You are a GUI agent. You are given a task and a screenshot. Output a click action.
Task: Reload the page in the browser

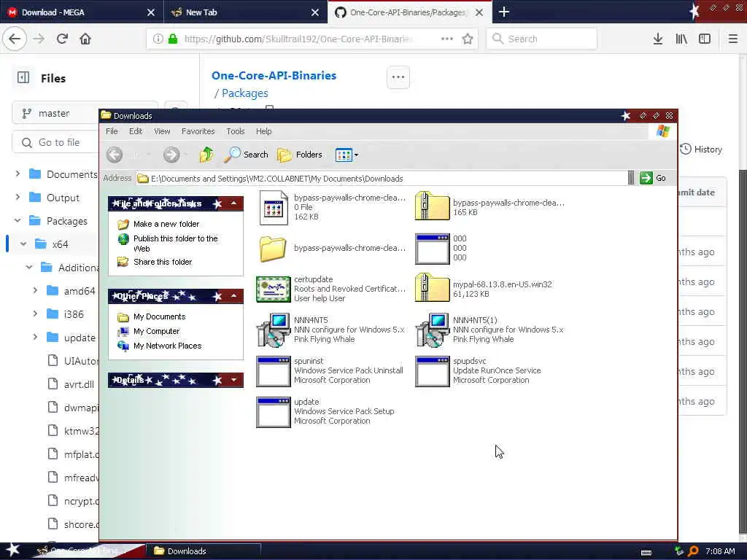(62, 39)
